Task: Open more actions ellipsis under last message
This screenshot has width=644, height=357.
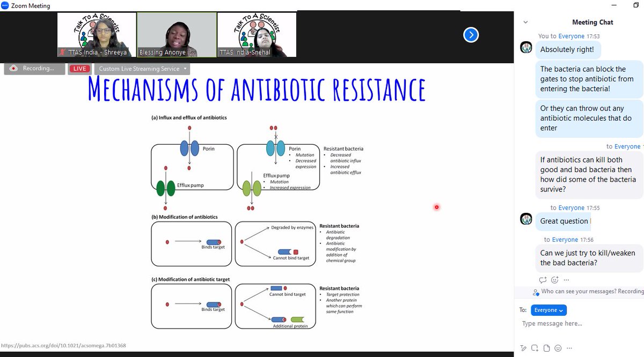Action: click(566, 280)
